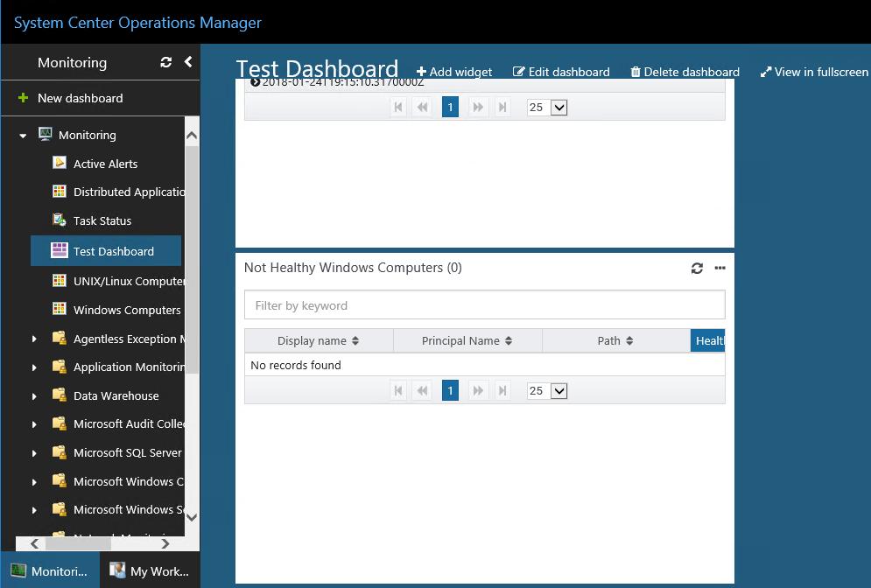Open the Task Status view icon
Screen dimensions: 871x588
(x=60, y=220)
